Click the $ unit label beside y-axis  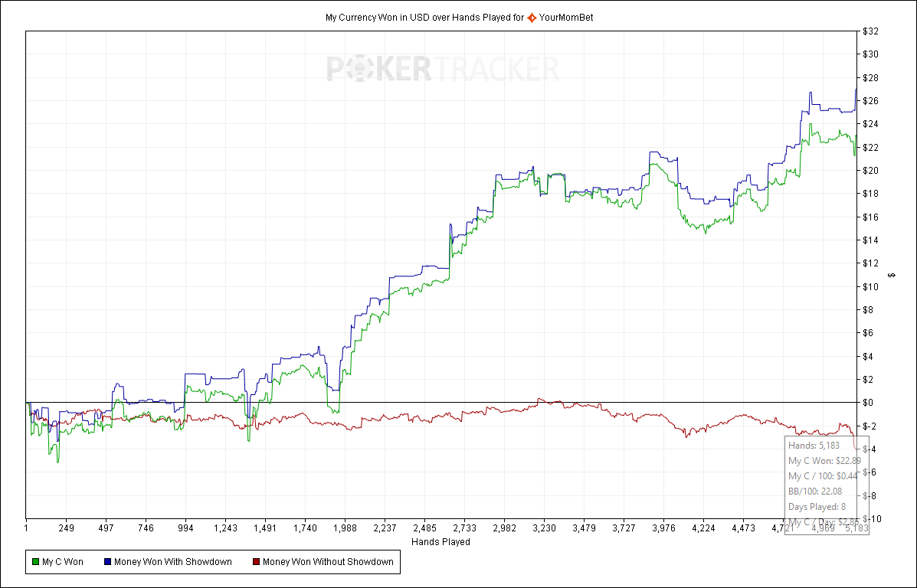pos(892,275)
